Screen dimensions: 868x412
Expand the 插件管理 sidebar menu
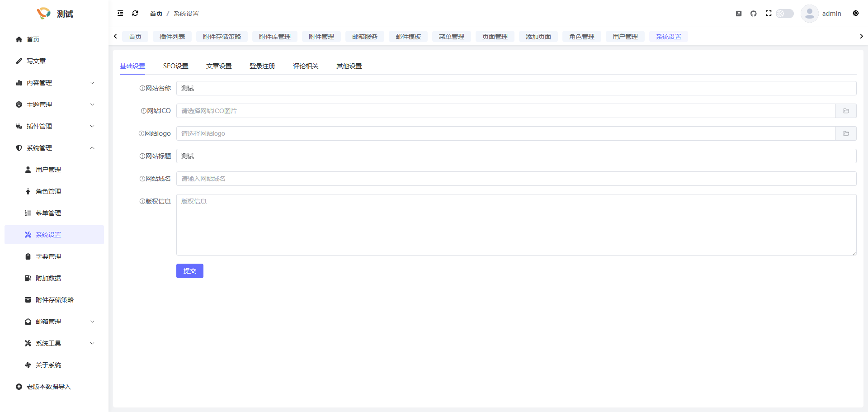[x=54, y=126]
